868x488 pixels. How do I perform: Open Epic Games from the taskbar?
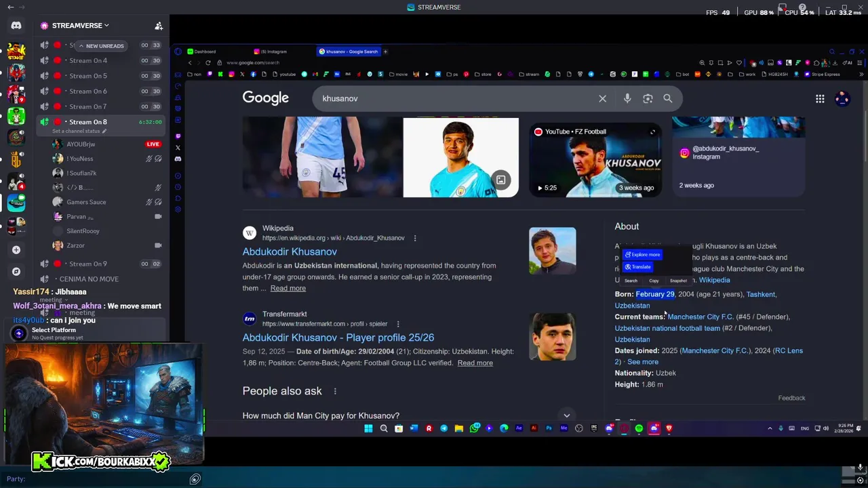coord(593,428)
